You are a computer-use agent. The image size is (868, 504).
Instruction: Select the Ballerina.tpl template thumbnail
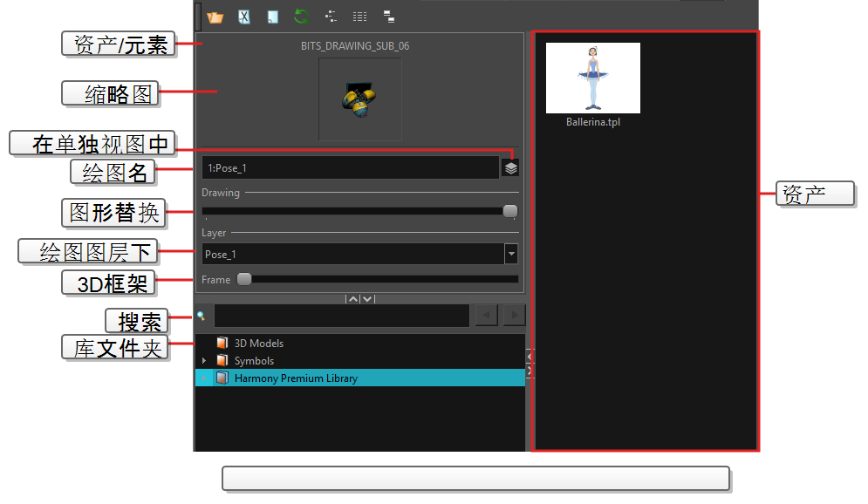593,78
